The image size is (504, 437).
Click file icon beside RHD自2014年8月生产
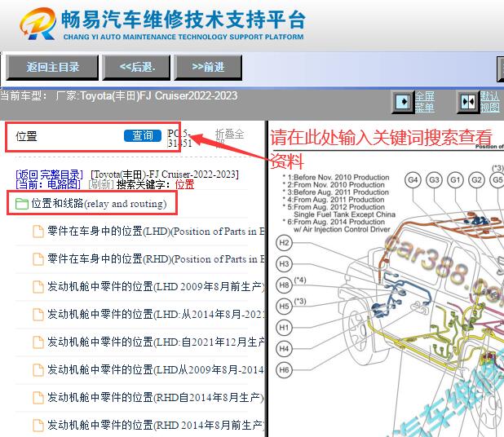click(38, 398)
